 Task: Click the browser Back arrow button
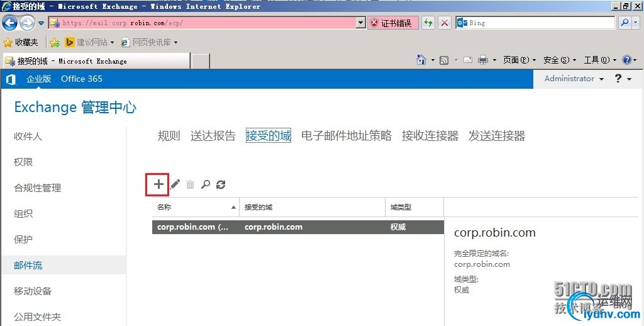[9, 23]
